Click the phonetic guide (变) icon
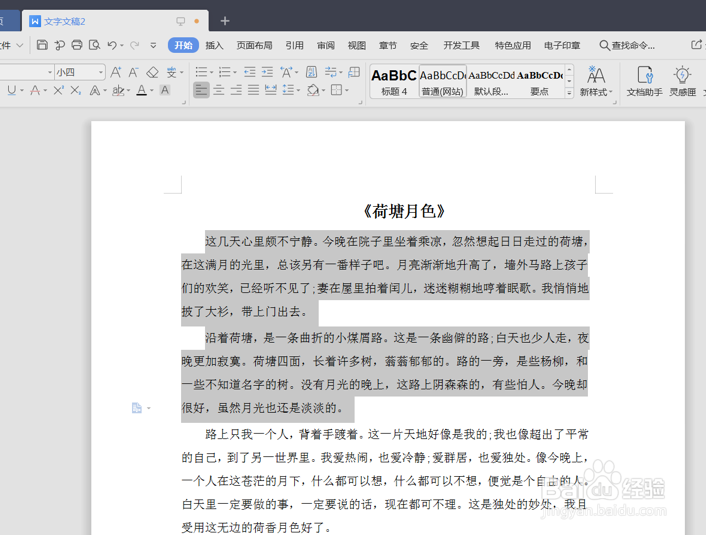This screenshot has height=535, width=706. point(172,72)
